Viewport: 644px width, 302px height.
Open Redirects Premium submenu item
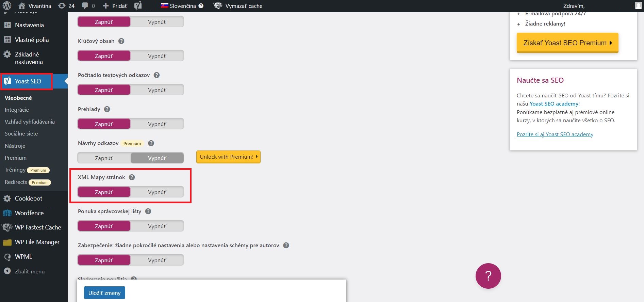pyautogui.click(x=28, y=182)
